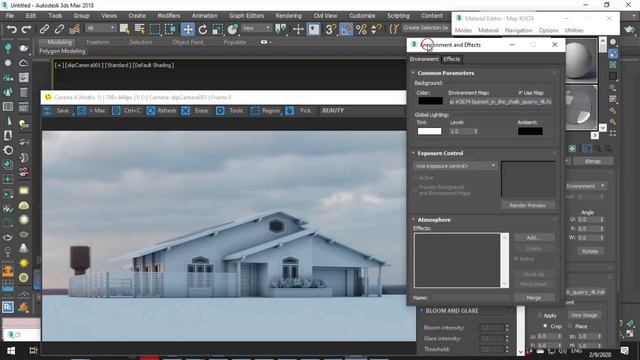
Task: Collapse the Atmosphere rollout
Action: pos(434,220)
